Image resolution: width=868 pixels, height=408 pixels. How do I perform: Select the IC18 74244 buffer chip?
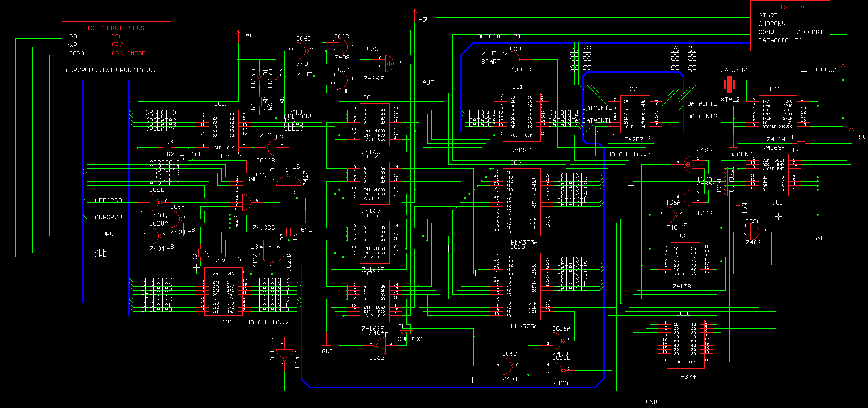[224, 292]
